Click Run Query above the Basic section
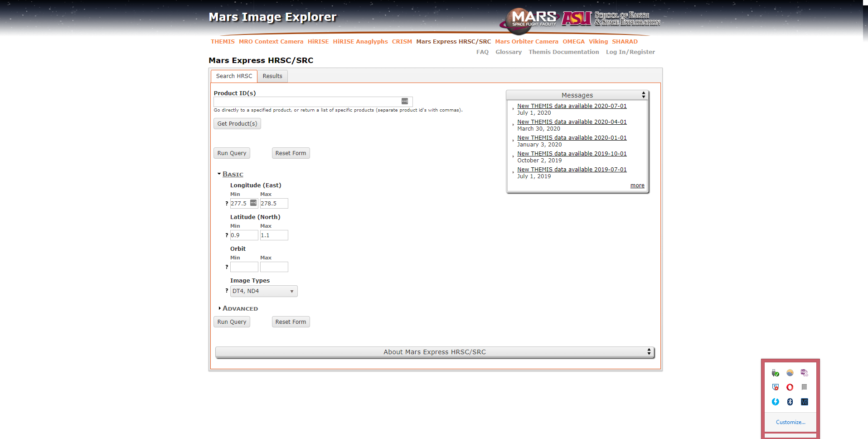 pos(232,153)
